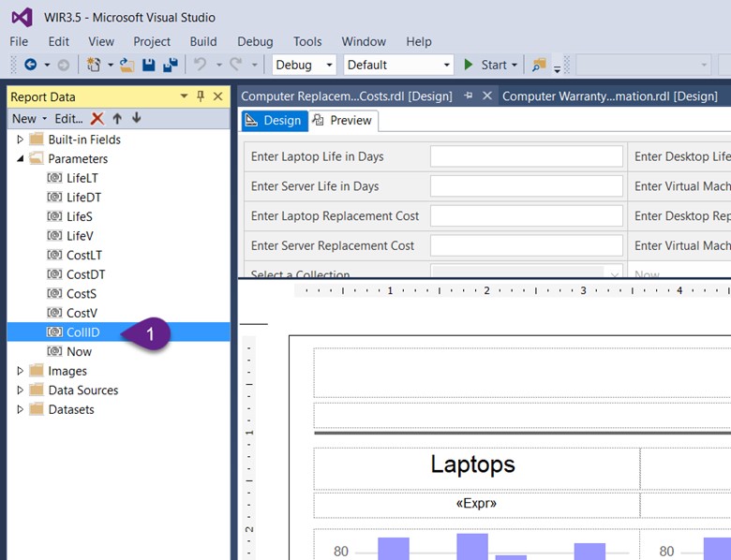Click the Server Life in Days field
Screen dimensions: 731x560
(x=527, y=186)
